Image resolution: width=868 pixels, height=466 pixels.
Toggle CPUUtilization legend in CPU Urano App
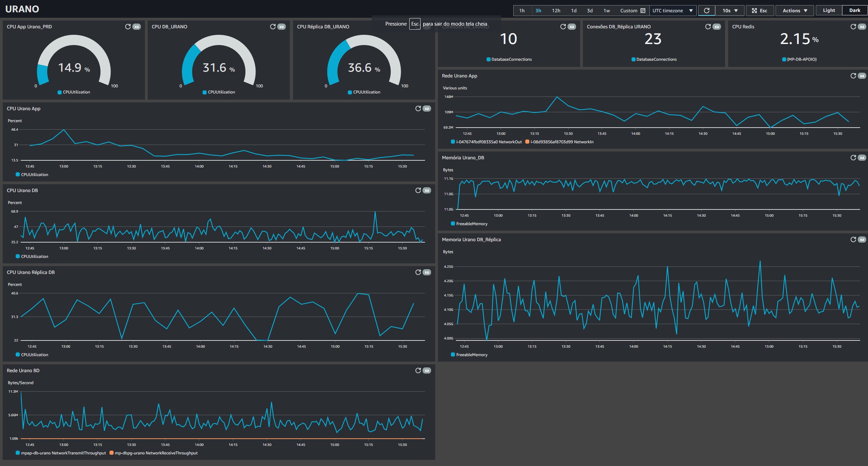[x=32, y=175]
